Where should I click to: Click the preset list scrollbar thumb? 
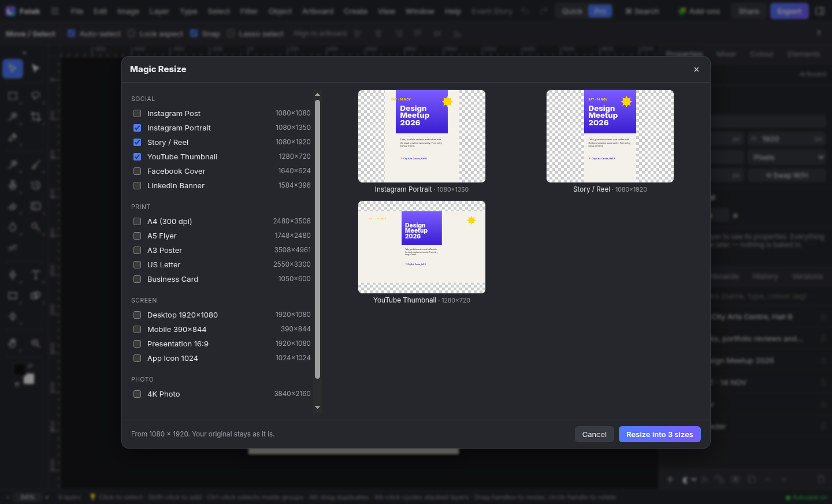[x=317, y=239]
